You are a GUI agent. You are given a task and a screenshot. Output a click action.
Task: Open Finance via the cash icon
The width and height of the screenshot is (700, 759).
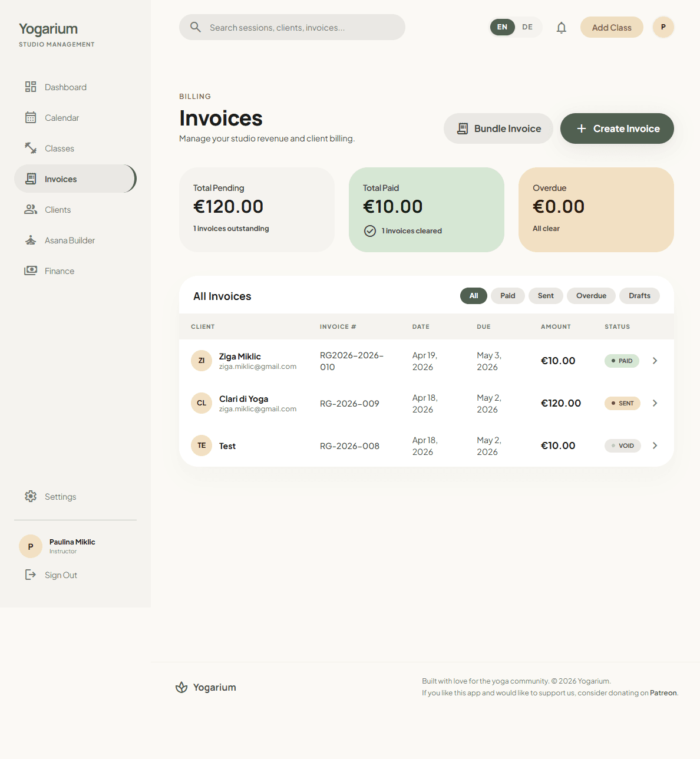[x=31, y=270]
